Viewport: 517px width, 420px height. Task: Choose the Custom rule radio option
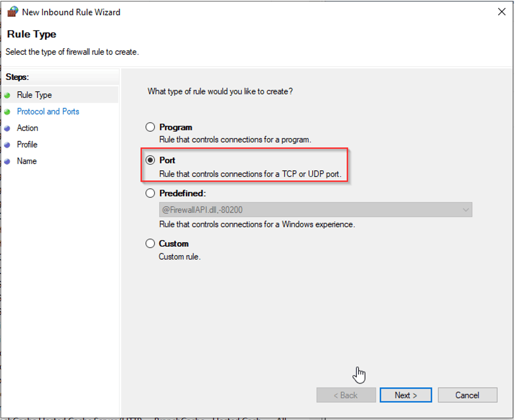[150, 243]
